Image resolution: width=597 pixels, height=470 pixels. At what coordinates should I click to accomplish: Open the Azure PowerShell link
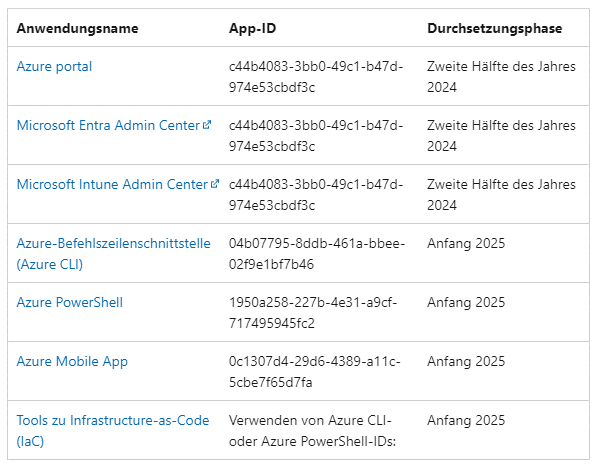coord(70,302)
